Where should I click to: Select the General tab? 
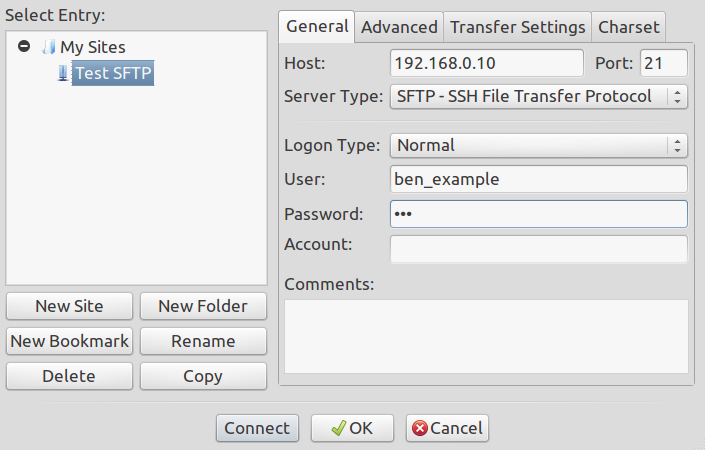[x=317, y=27]
